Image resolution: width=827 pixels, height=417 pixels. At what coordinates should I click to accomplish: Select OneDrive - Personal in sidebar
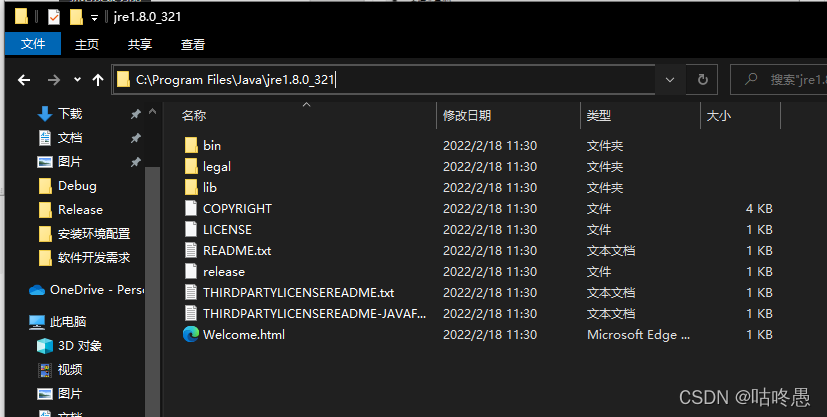click(97, 290)
